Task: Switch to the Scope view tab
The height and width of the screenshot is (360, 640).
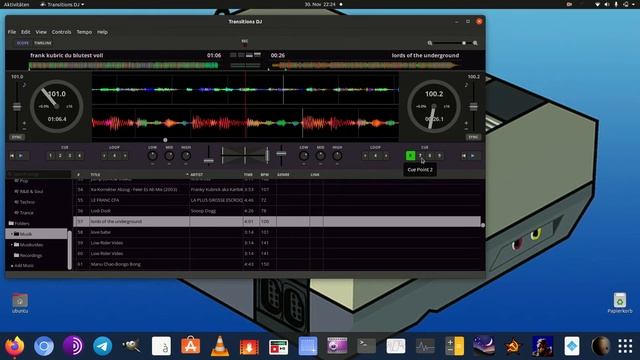Action: point(23,43)
